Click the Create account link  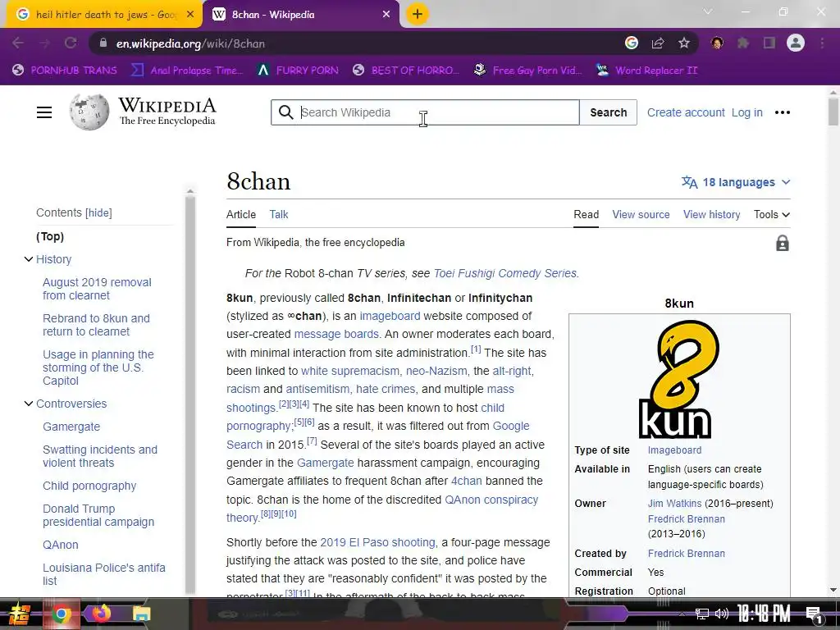pyautogui.click(x=686, y=112)
